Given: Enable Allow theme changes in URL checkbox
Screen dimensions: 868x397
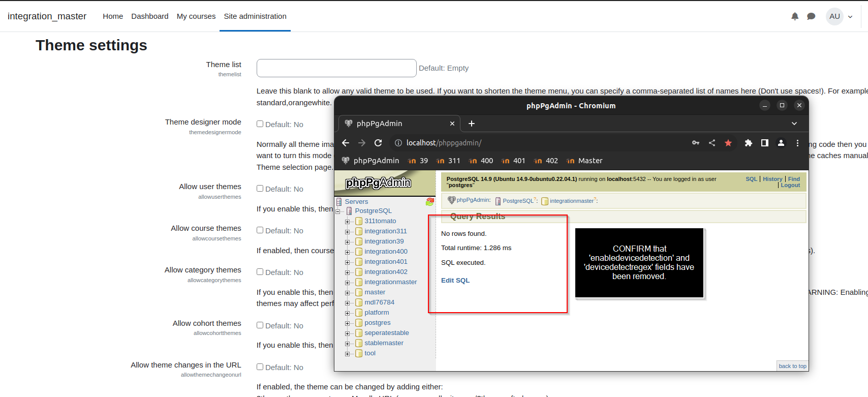Looking at the screenshot, I should (x=260, y=367).
